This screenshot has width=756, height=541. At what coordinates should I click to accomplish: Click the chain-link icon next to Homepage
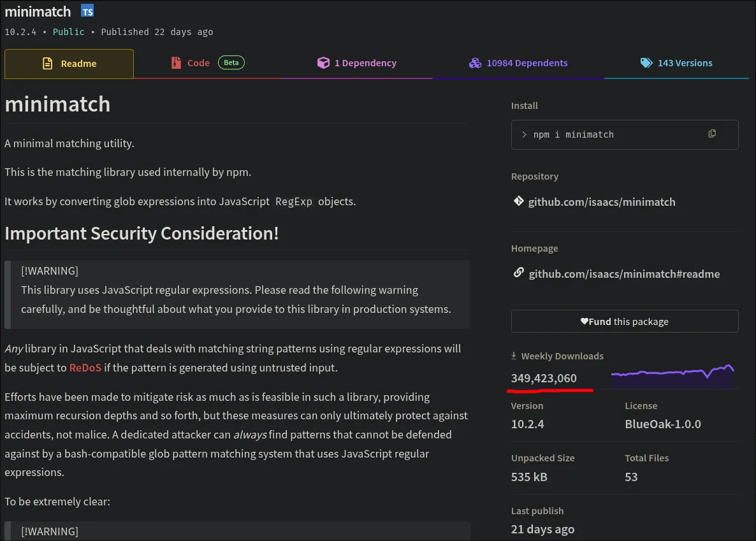pos(518,272)
